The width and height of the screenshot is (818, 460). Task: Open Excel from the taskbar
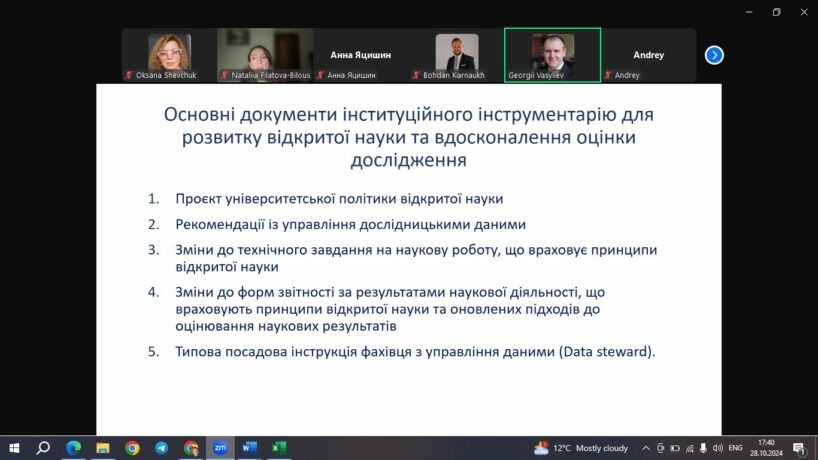[279, 448]
